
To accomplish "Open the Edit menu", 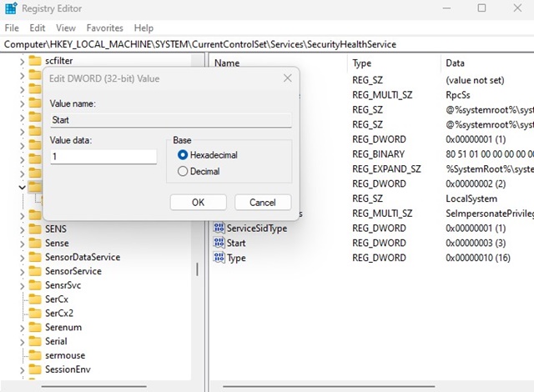I will coord(37,28).
